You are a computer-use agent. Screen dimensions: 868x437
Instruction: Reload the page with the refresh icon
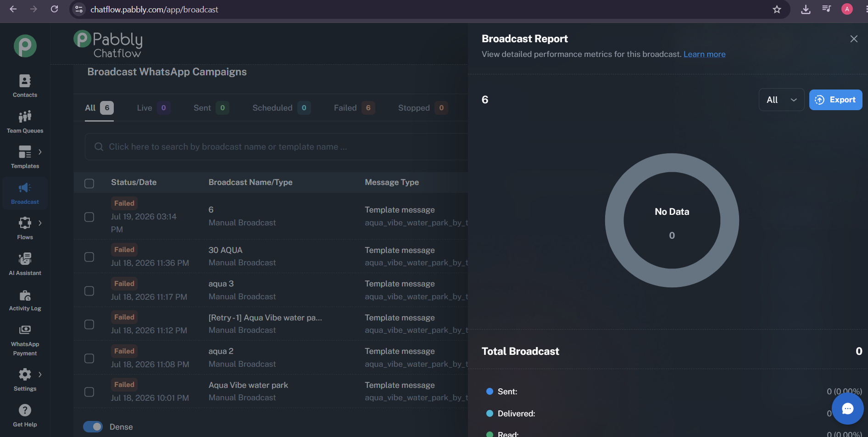point(54,9)
